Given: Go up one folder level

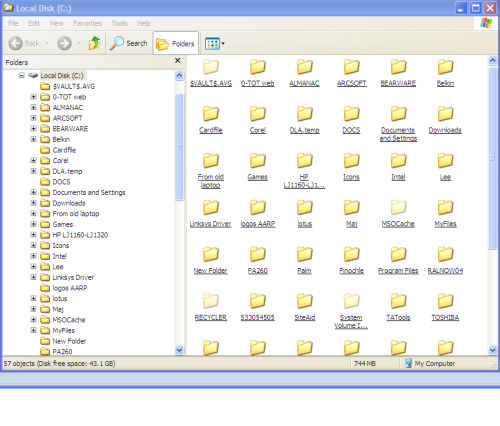Looking at the screenshot, I should click(x=94, y=43).
